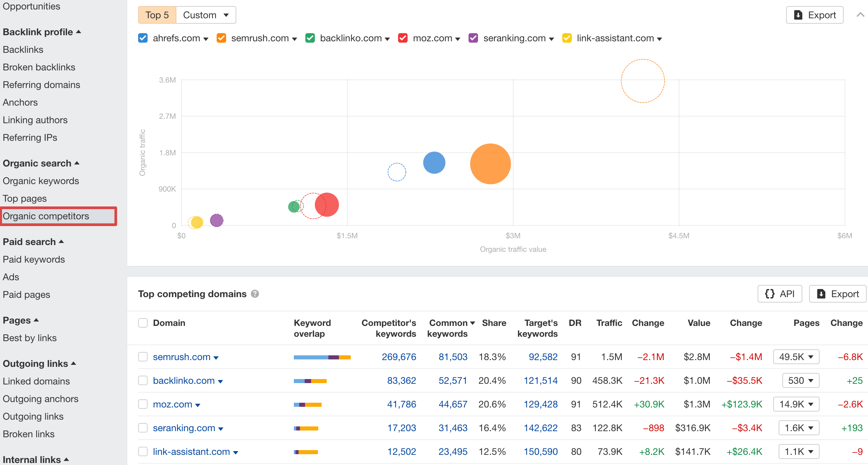This screenshot has height=465, width=868.
Task: Open the moz.com legend dropdown arrow
Action: click(458, 39)
